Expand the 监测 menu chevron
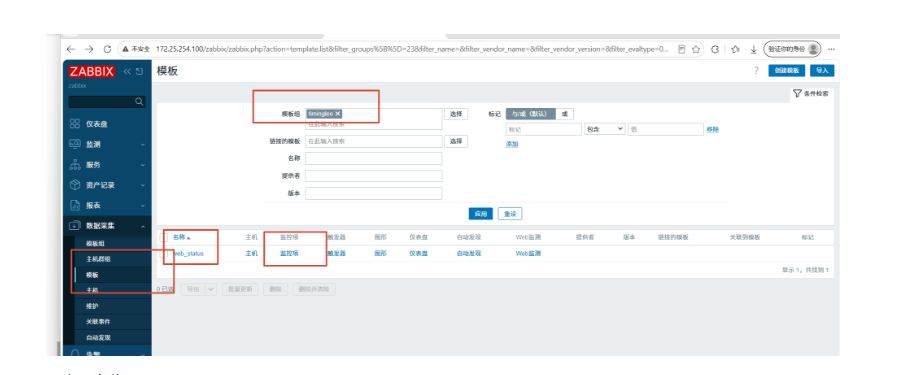 [143, 144]
